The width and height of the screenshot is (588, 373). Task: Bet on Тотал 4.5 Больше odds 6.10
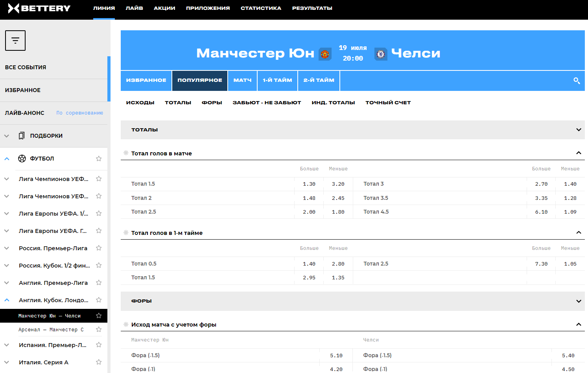click(541, 212)
